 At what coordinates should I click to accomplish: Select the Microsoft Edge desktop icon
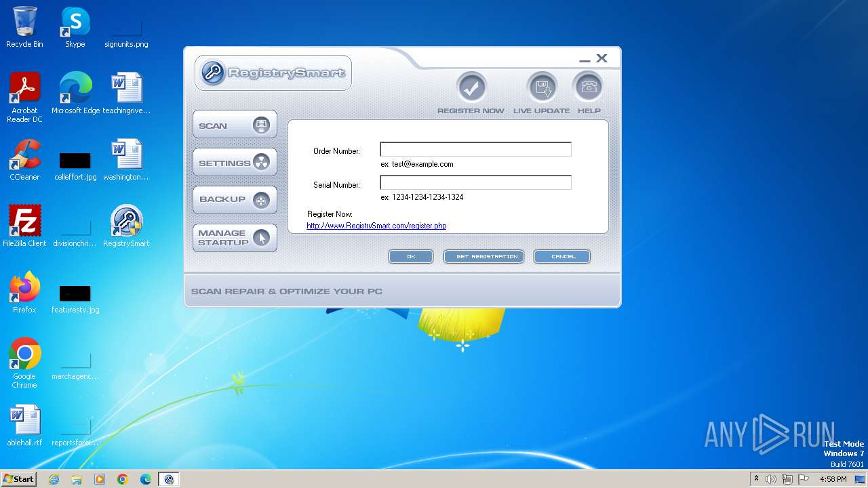tap(75, 94)
